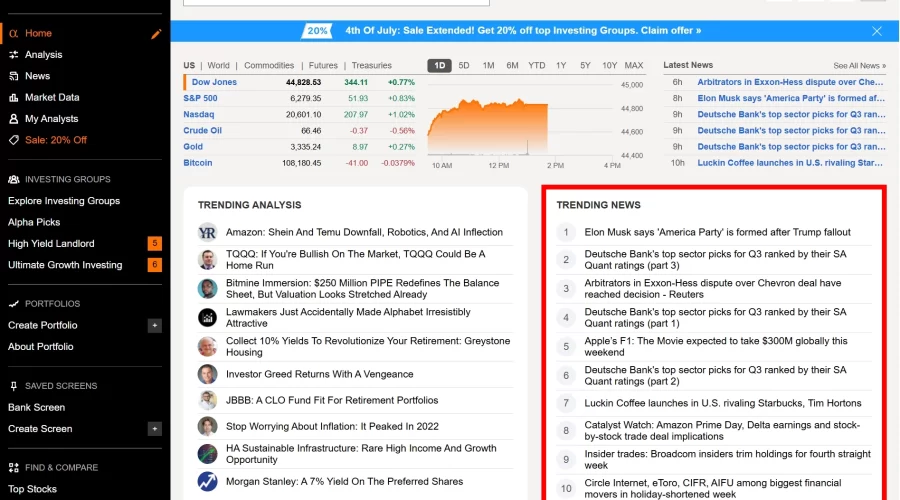
Task: Claim the 20% off offer link
Action: click(x=671, y=31)
